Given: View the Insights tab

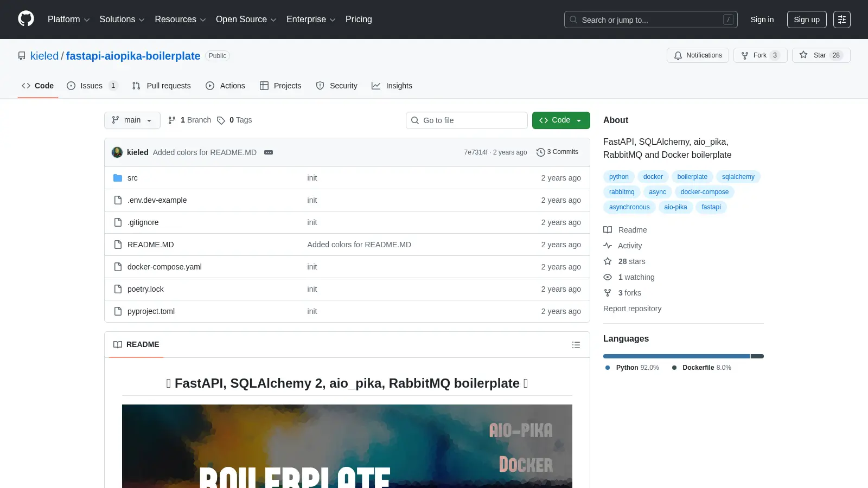Looking at the screenshot, I should tap(392, 86).
